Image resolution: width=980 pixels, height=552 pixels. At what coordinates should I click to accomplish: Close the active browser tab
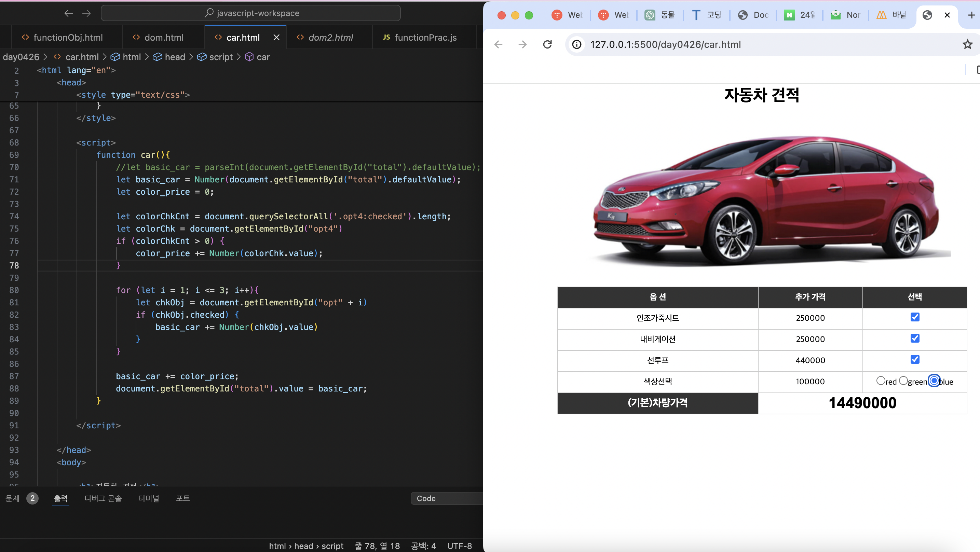pyautogui.click(x=947, y=15)
